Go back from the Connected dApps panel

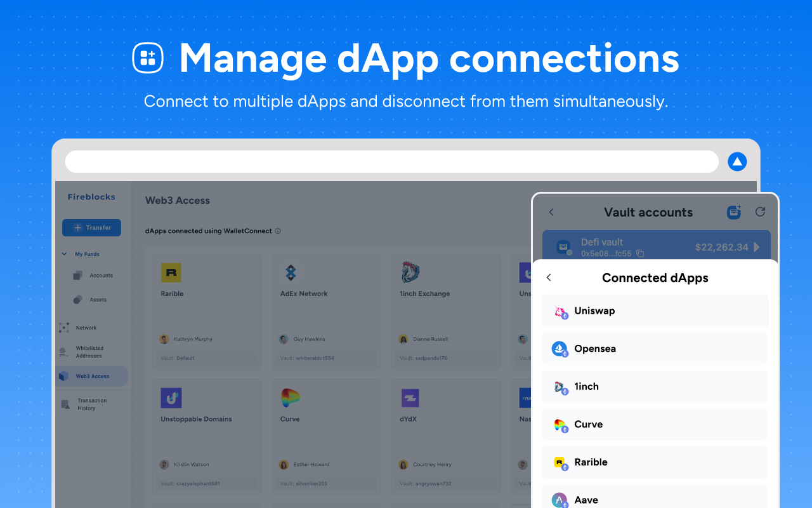pyautogui.click(x=549, y=277)
